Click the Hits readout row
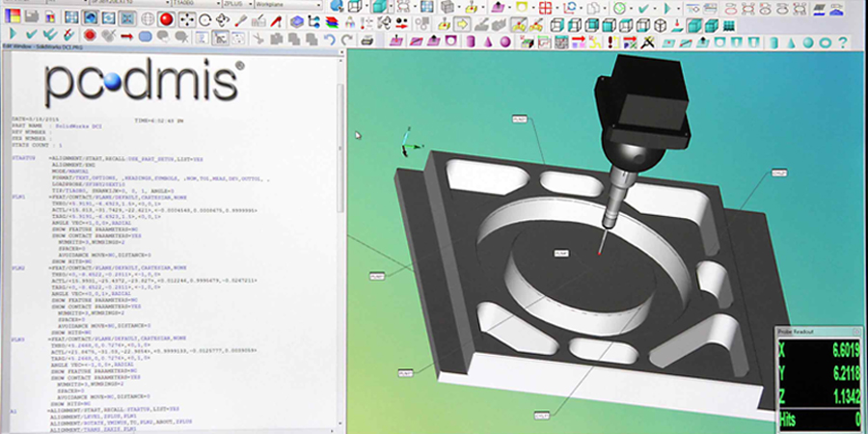 coord(819,418)
